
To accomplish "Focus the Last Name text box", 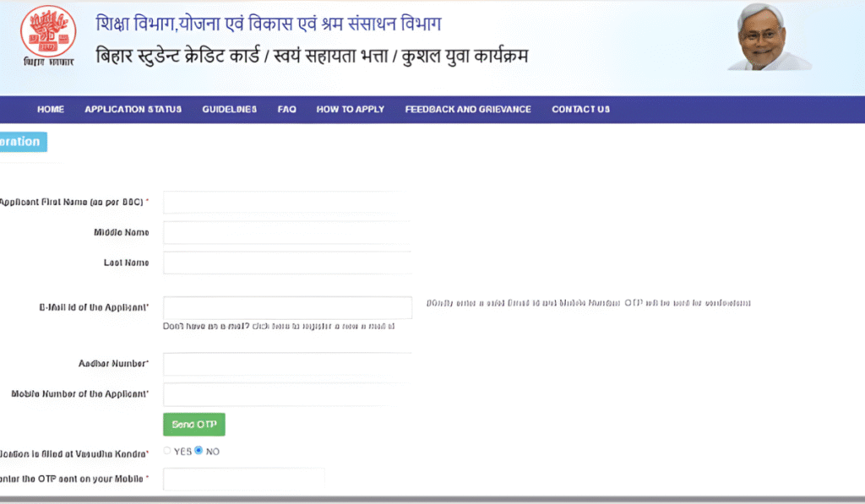I will pos(286,263).
